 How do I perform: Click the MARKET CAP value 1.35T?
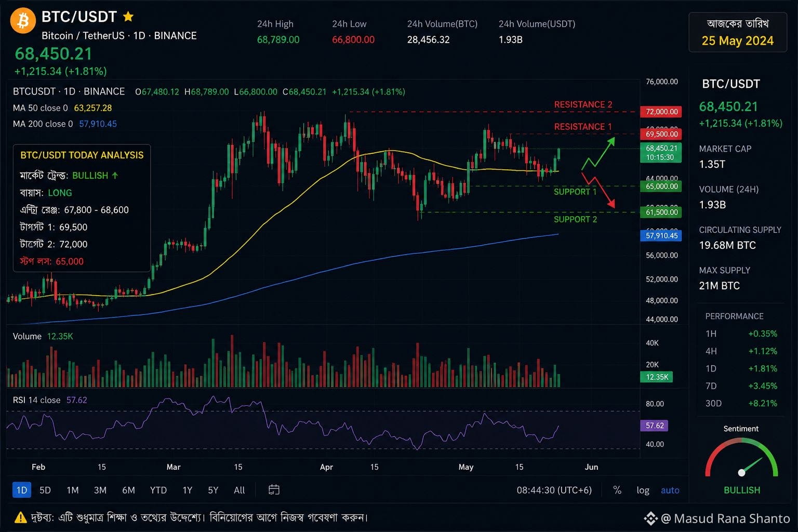(712, 164)
